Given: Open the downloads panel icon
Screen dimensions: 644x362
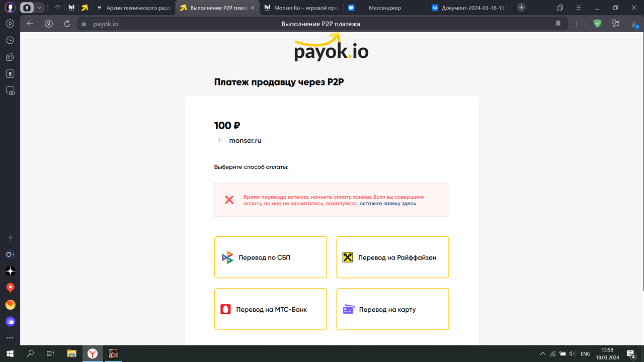Looking at the screenshot, I should 634,24.
